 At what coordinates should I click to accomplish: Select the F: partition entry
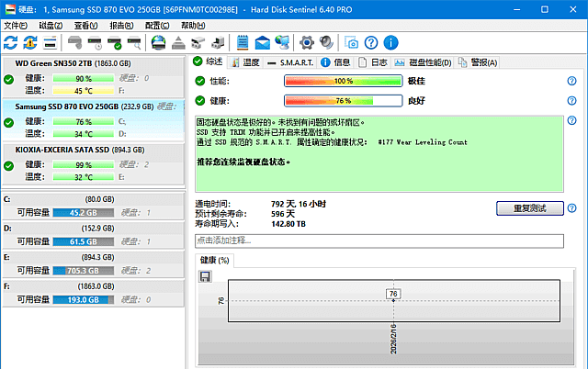[94, 294]
